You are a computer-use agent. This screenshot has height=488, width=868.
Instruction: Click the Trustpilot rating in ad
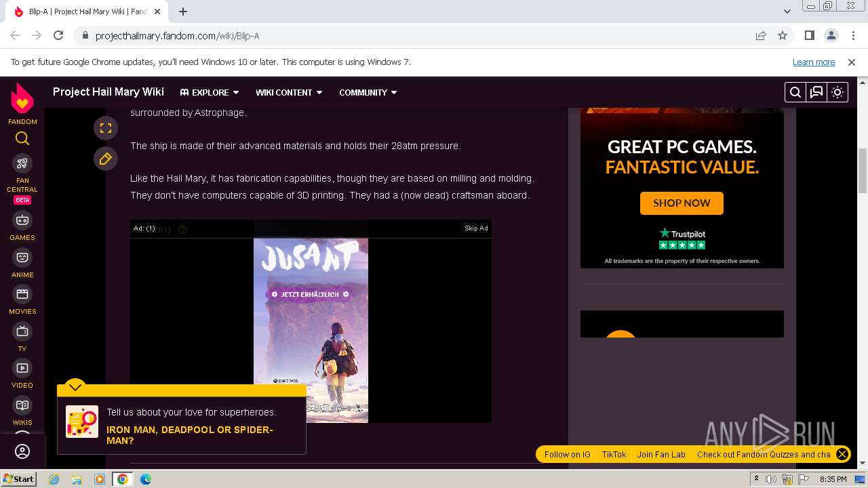(682, 239)
